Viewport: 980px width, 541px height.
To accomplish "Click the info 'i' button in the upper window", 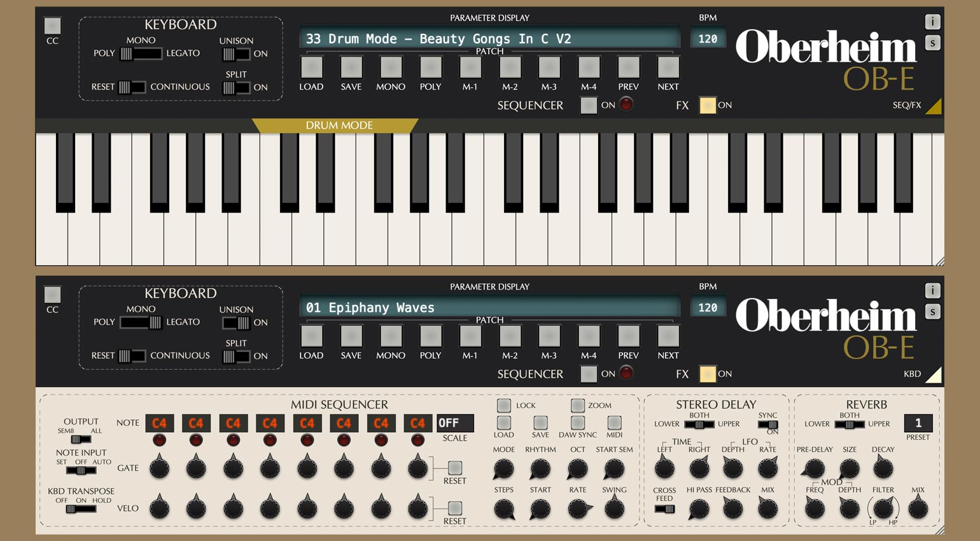I will pos(932,22).
